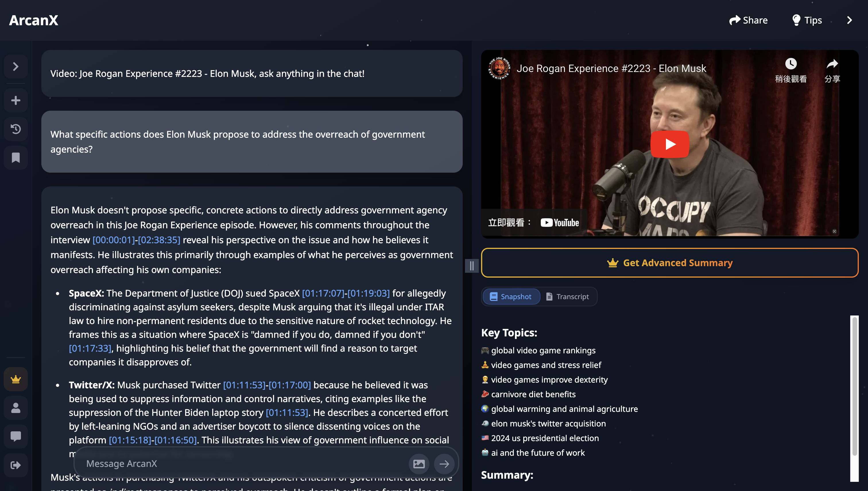This screenshot has height=491, width=868.
Task: Send message with the arrow button
Action: (444, 464)
